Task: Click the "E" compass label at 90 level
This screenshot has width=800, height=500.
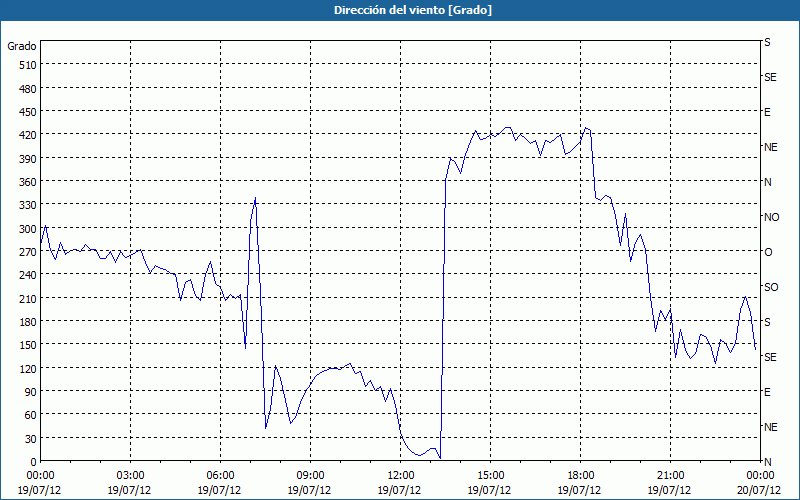Action: [767, 392]
